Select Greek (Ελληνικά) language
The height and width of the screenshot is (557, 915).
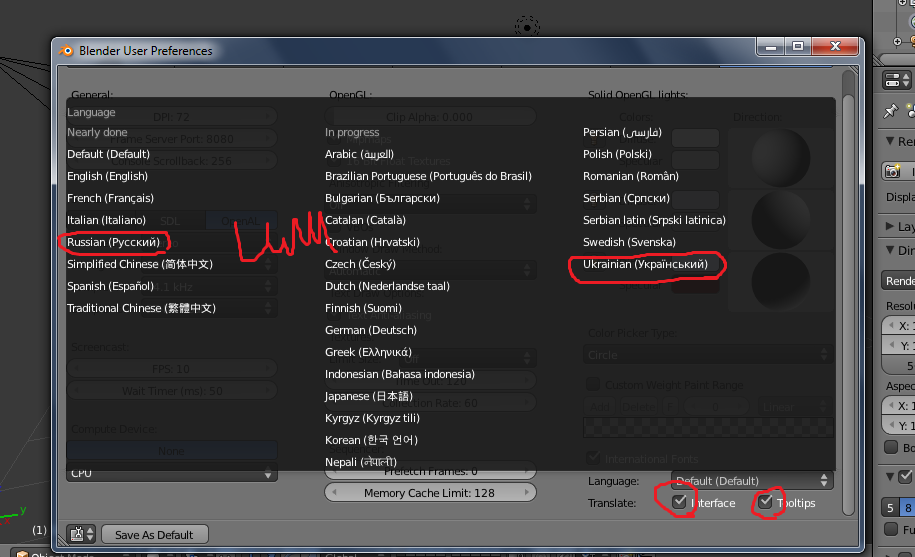pyautogui.click(x=368, y=352)
